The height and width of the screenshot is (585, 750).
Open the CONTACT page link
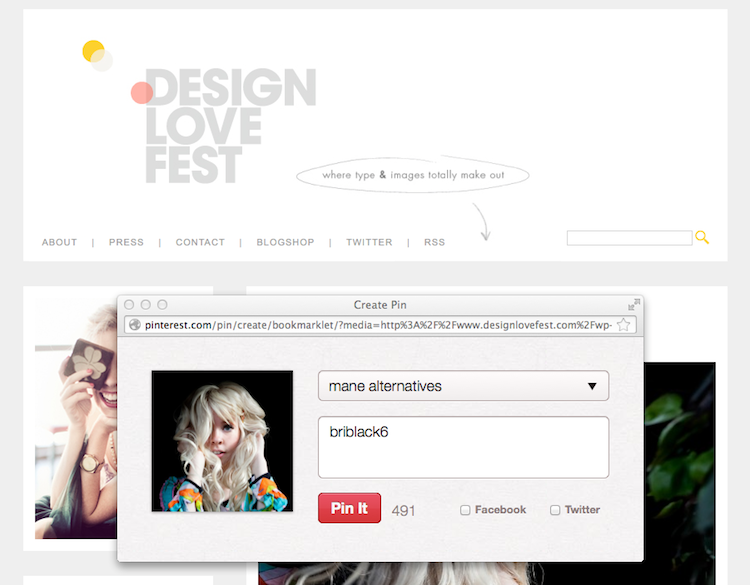point(200,242)
